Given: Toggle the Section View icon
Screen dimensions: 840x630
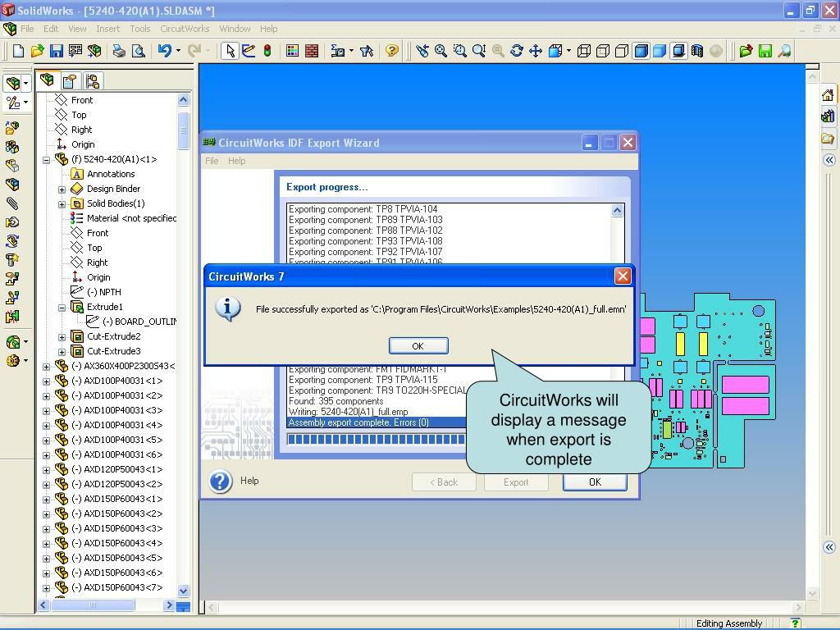Looking at the screenshot, I should tap(697, 51).
